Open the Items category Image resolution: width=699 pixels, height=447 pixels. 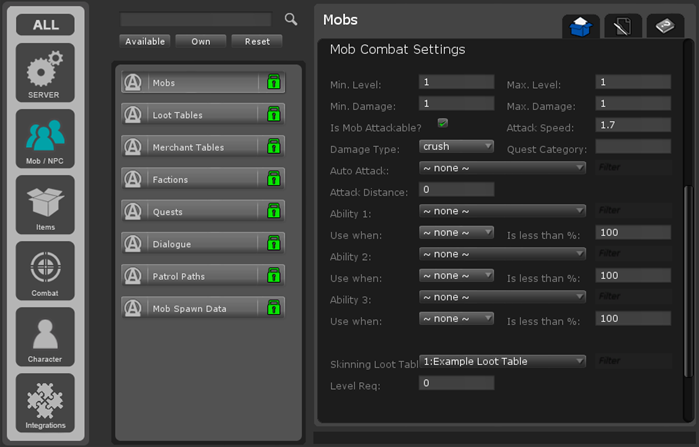[x=45, y=205]
